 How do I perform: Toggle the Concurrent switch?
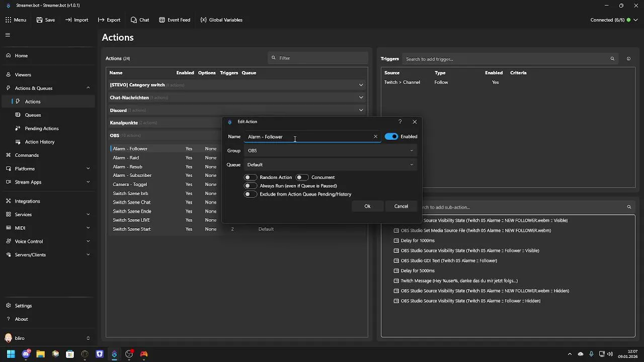tap(302, 177)
